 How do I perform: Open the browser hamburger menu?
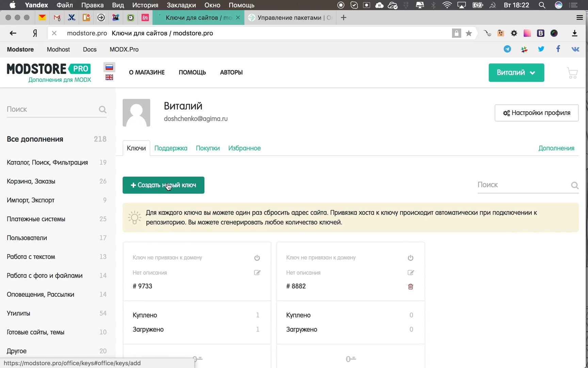(579, 17)
